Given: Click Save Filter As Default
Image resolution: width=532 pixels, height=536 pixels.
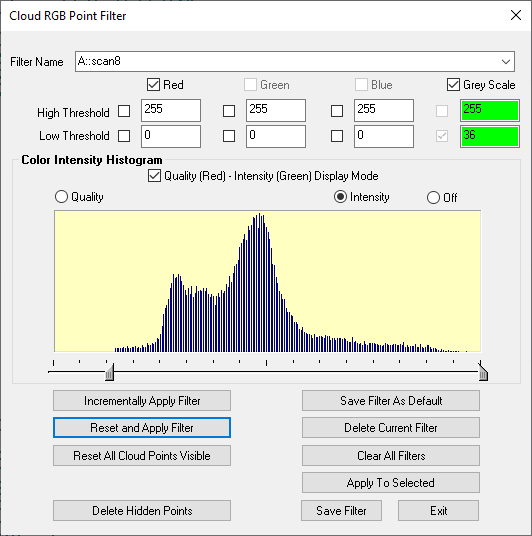Looking at the screenshot, I should pyautogui.click(x=391, y=401).
